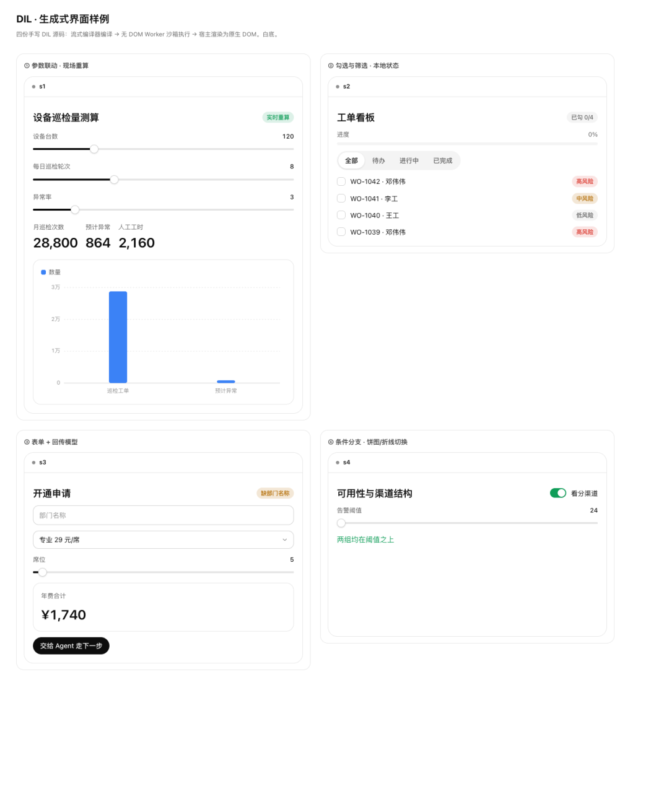Turn off the 看分渠道 toggle switch
This screenshot has width=669, height=812.
click(558, 493)
